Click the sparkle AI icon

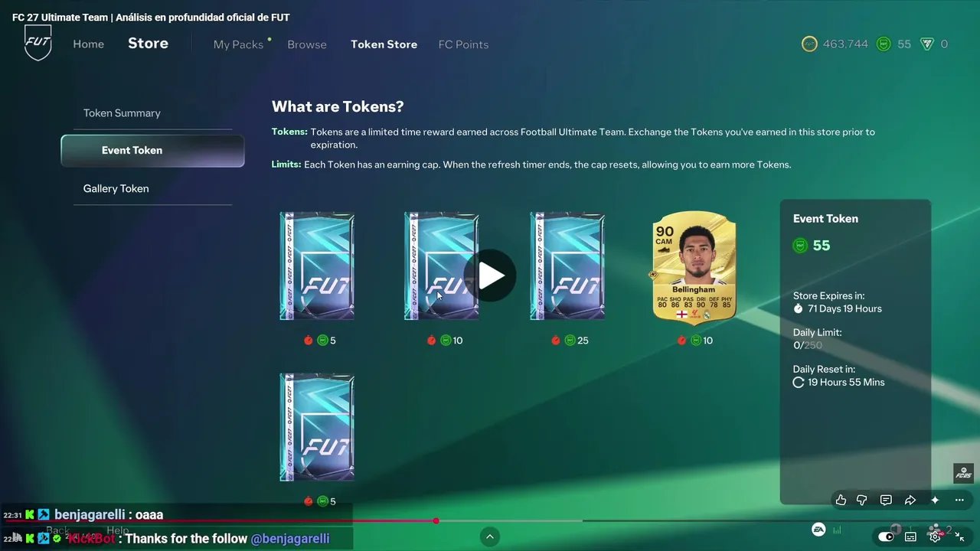click(x=935, y=500)
